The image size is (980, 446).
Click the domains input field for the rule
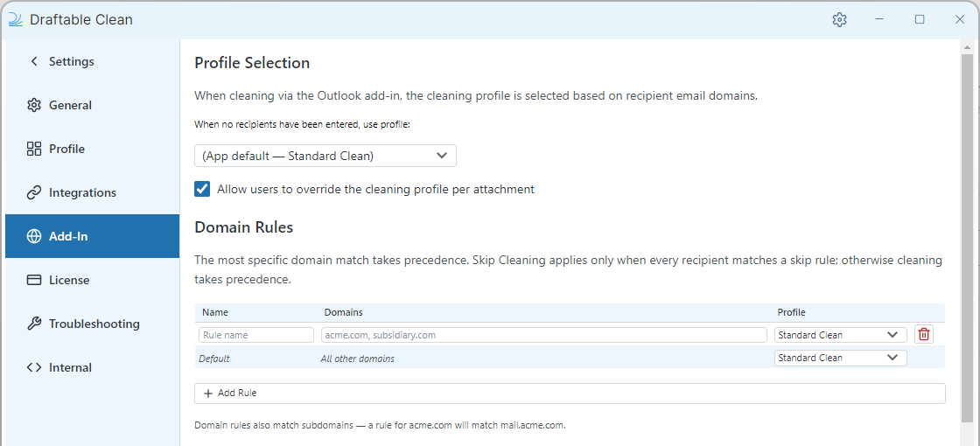coord(543,335)
